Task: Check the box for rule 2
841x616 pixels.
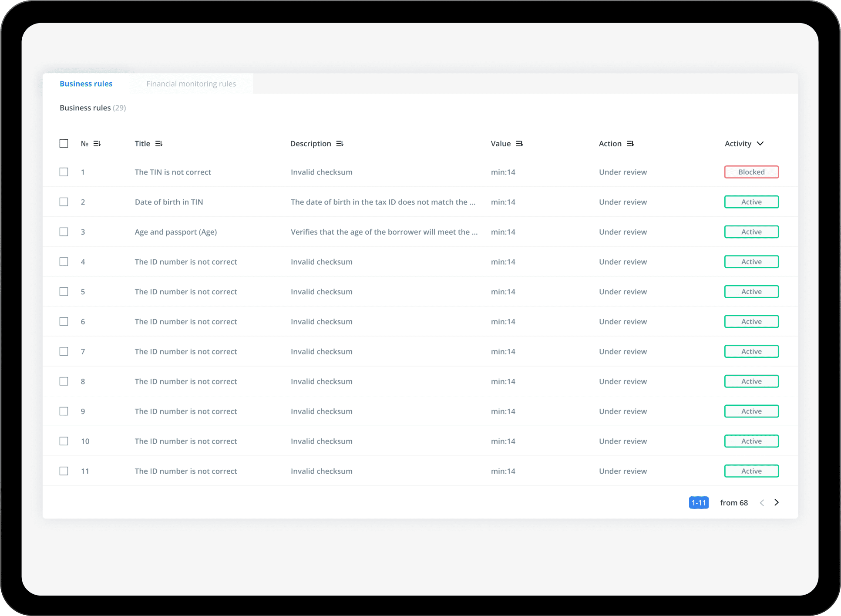Action: coord(64,202)
